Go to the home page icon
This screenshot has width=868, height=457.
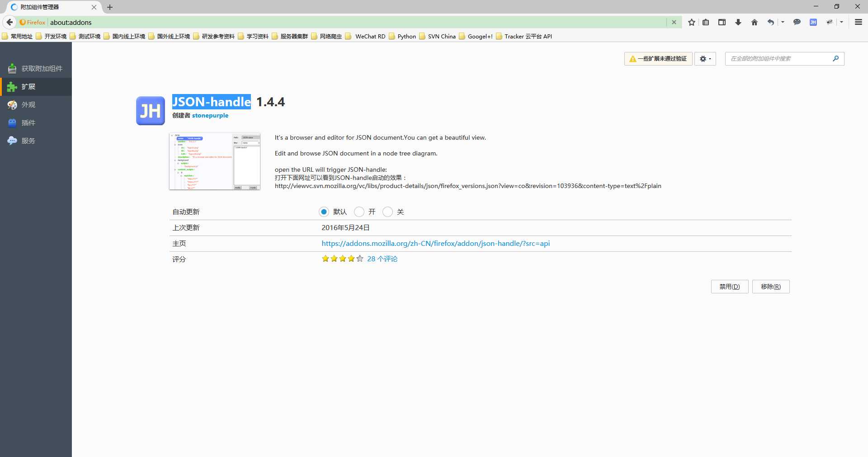[755, 22]
